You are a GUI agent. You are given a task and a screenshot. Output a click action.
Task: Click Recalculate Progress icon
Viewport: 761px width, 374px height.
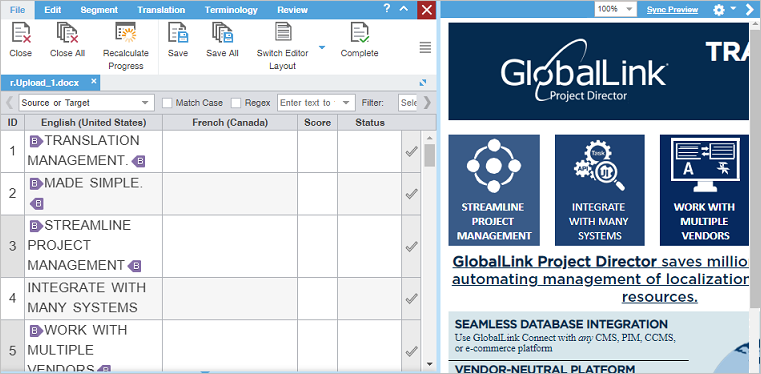click(126, 33)
